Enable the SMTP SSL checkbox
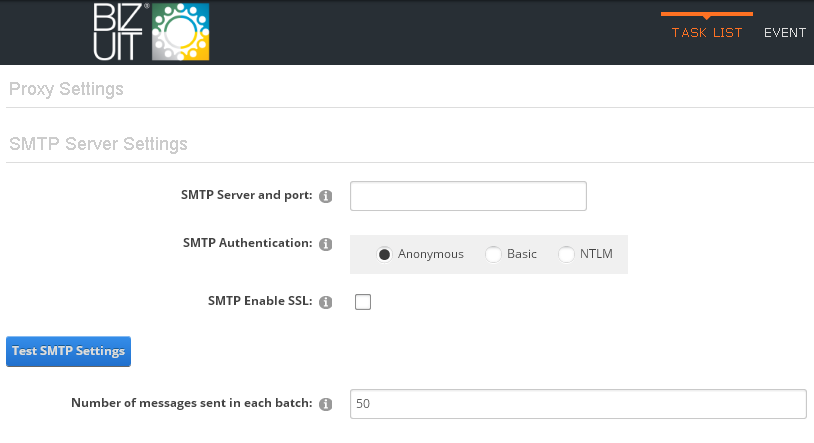 [363, 302]
